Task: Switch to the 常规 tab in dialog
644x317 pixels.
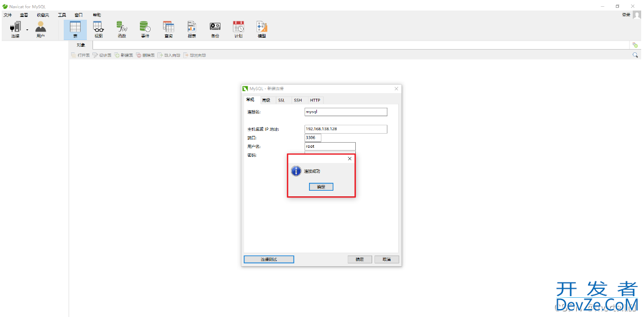Action: (250, 100)
